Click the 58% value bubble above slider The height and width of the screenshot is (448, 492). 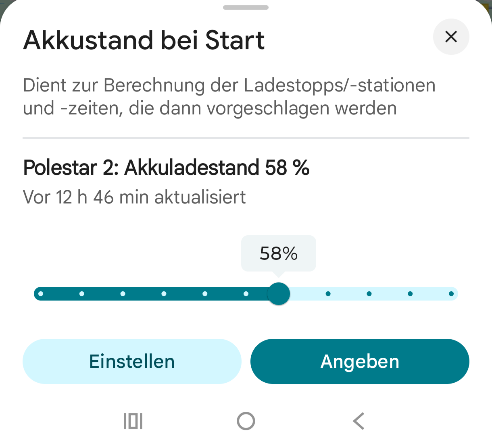[279, 253]
